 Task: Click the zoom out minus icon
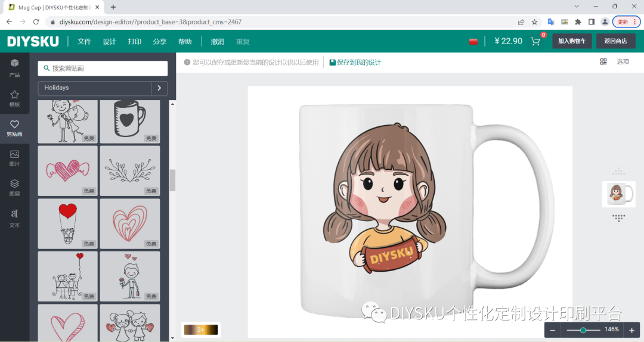click(x=552, y=330)
